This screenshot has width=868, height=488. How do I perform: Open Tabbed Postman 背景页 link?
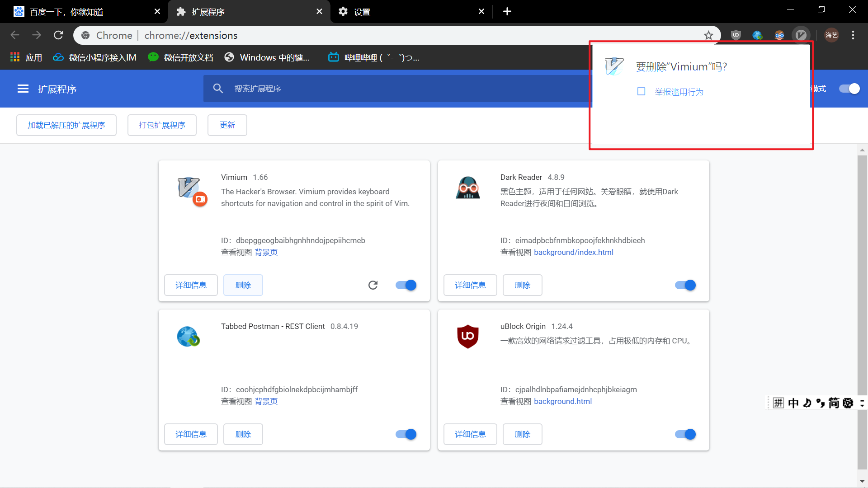(266, 401)
